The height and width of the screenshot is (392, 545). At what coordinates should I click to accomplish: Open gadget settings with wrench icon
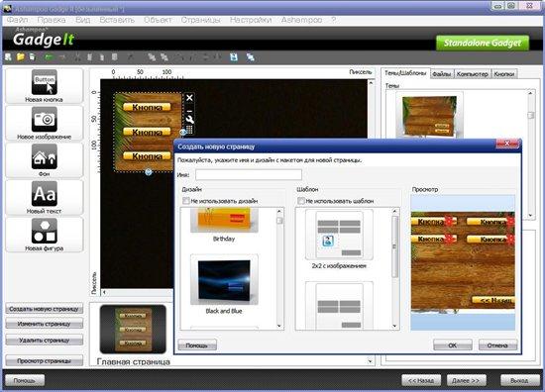189,120
